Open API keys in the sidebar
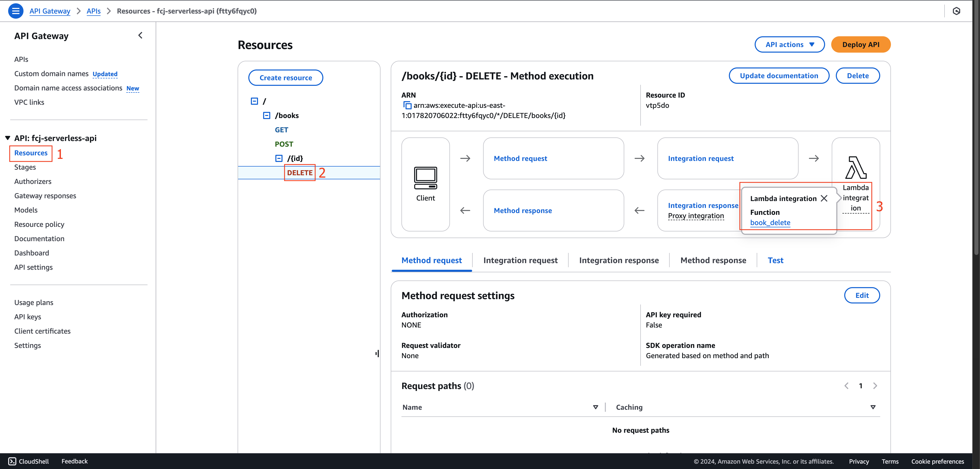Viewport: 980px width, 469px height. pyautogui.click(x=28, y=317)
